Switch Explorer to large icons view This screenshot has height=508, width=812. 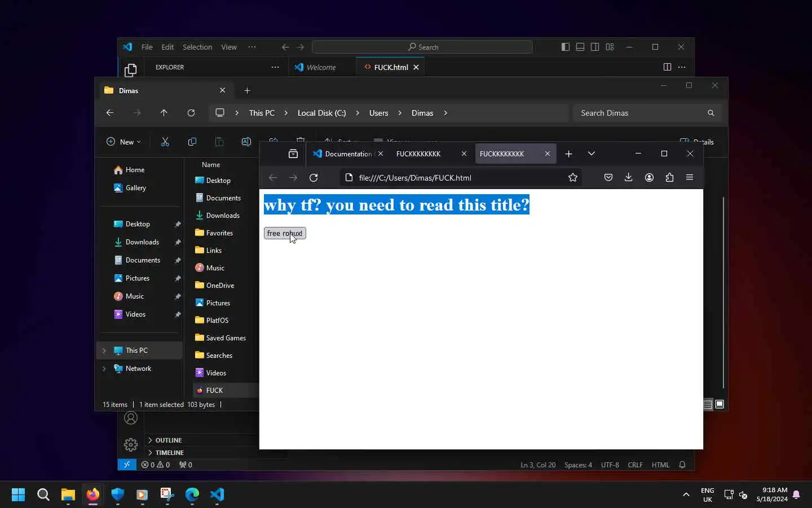point(720,404)
